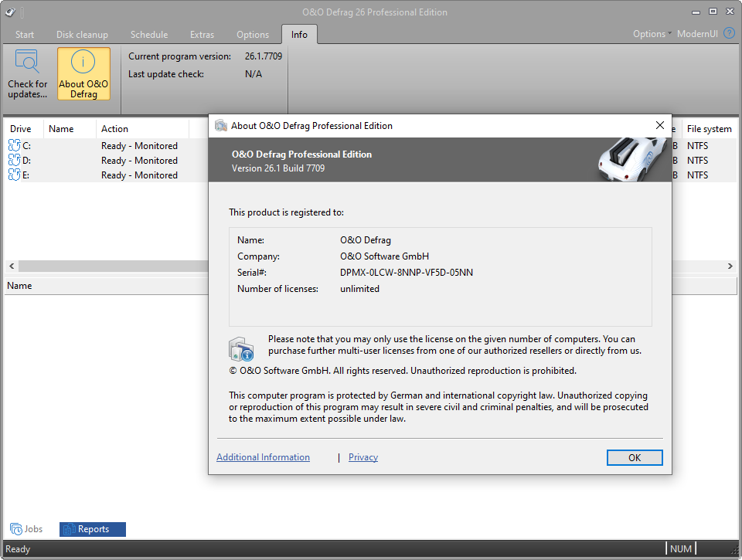Select the Info ribbon tab
The image size is (742, 560).
coord(299,35)
